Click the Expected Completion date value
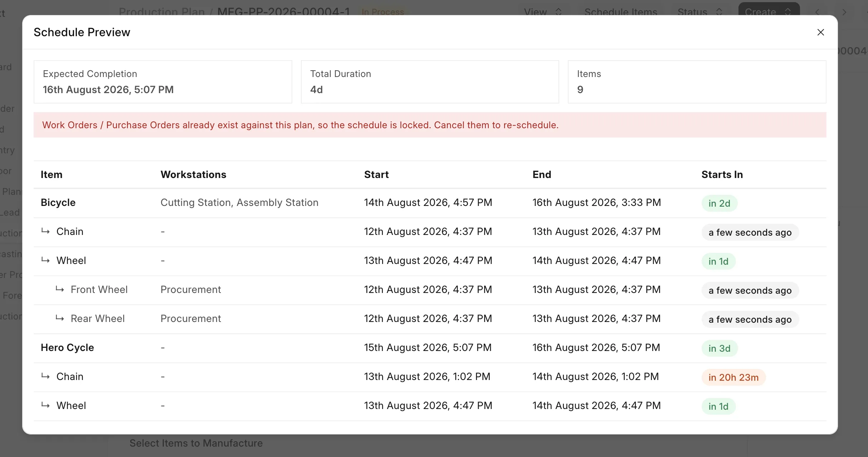Screen dimensions: 868x457 (x=108, y=90)
